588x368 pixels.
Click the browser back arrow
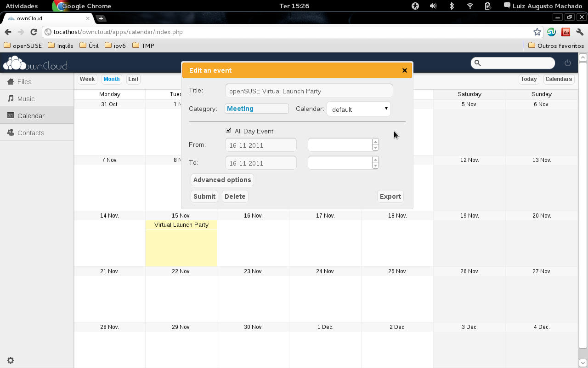tap(8, 32)
